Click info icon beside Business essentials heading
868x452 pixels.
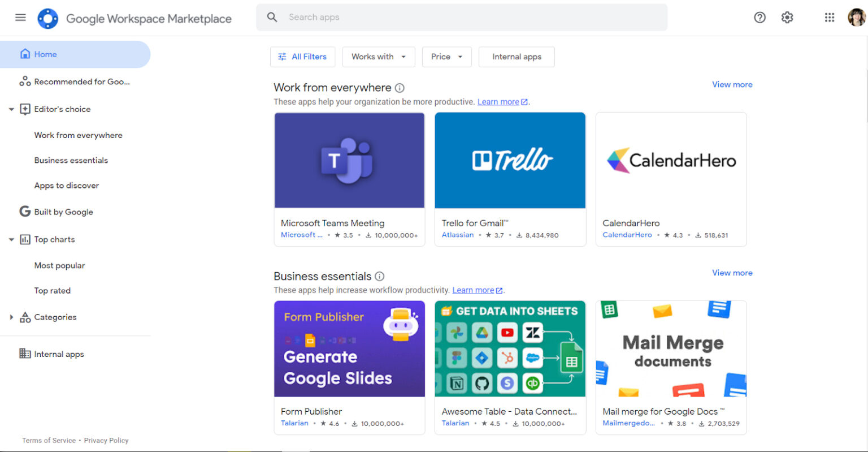tap(380, 276)
